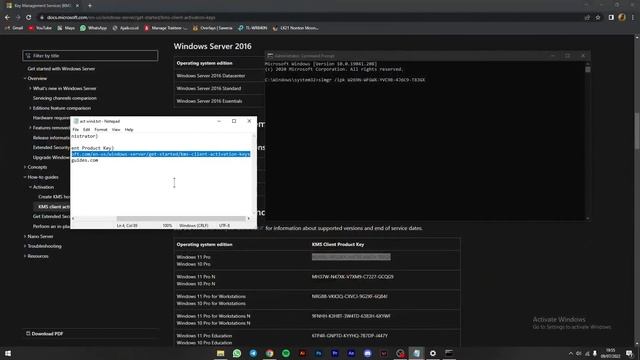640x360 pixels.
Task: Open Notepad Edit menu
Action: point(87,129)
